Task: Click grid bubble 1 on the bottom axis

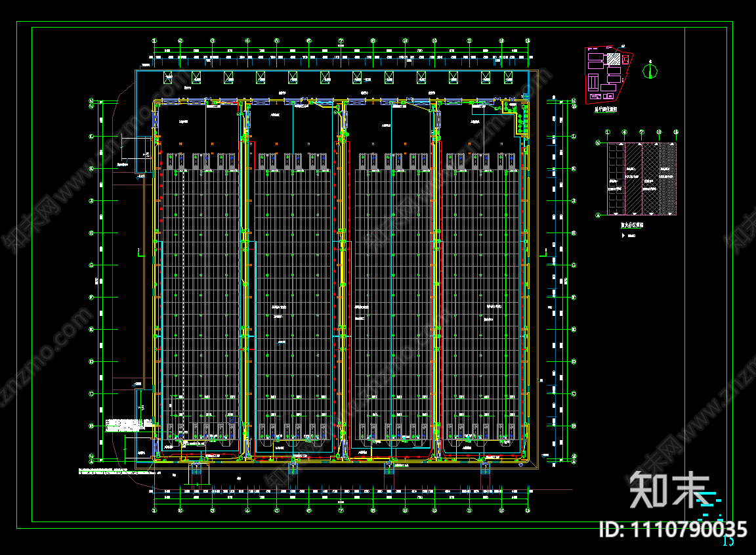Action: coord(155,510)
